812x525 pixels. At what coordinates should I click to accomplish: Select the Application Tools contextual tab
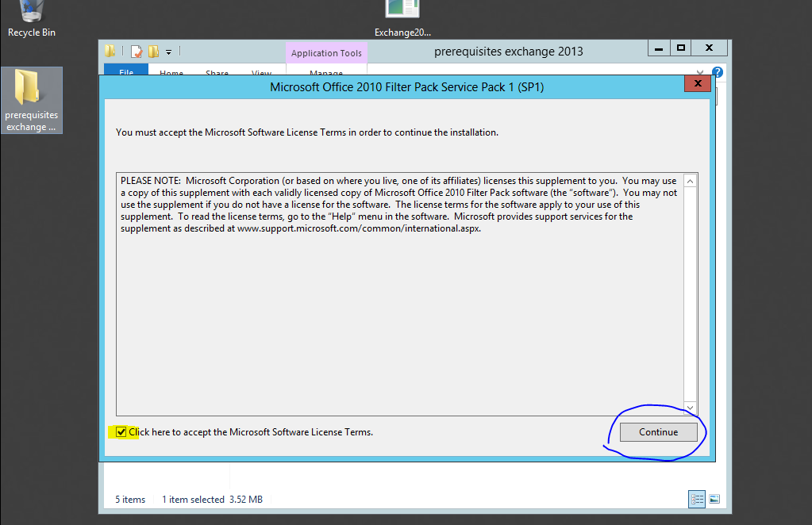[326, 53]
